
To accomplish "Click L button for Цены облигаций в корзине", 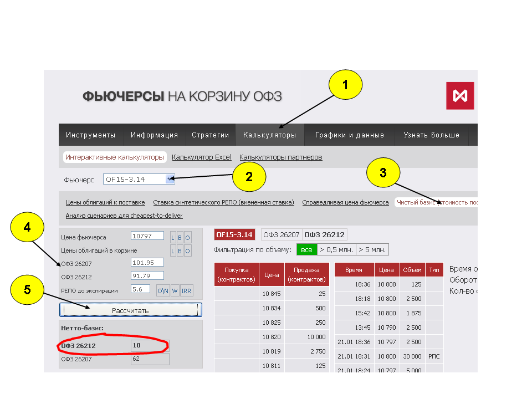I will coord(173,250).
